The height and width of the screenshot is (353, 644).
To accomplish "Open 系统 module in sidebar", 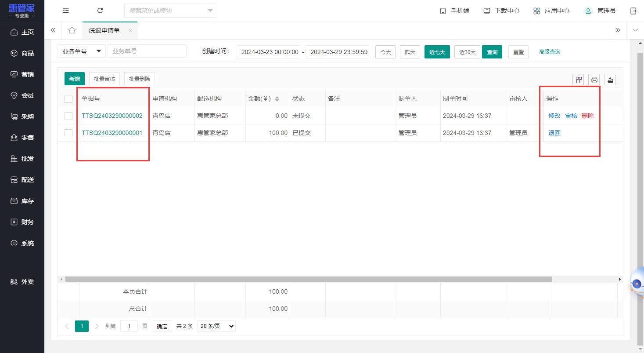I will pyautogui.click(x=22, y=243).
